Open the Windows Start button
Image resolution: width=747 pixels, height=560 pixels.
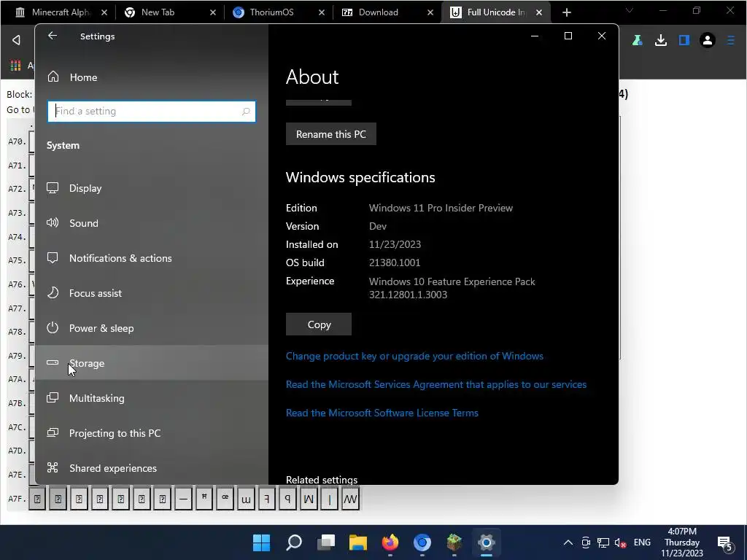click(x=261, y=542)
